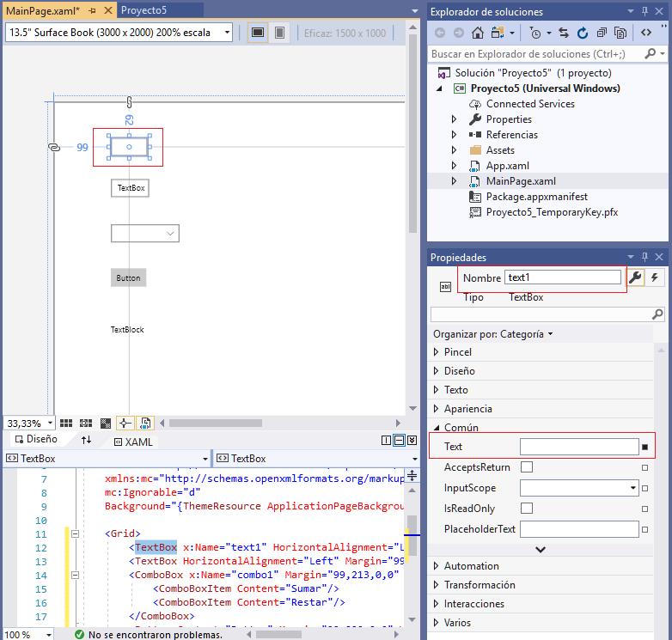Image resolution: width=672 pixels, height=640 pixels.
Task: Click the PlaceholderText input field
Action: 579,529
